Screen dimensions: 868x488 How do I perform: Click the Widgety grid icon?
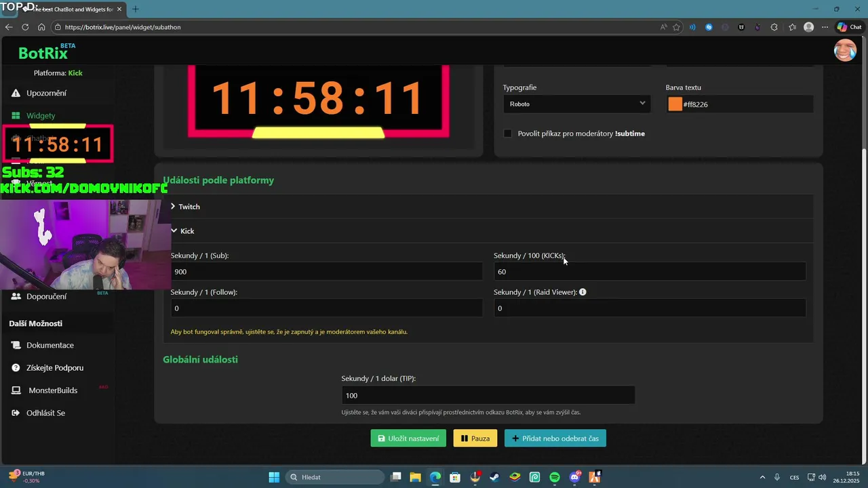pos(16,116)
